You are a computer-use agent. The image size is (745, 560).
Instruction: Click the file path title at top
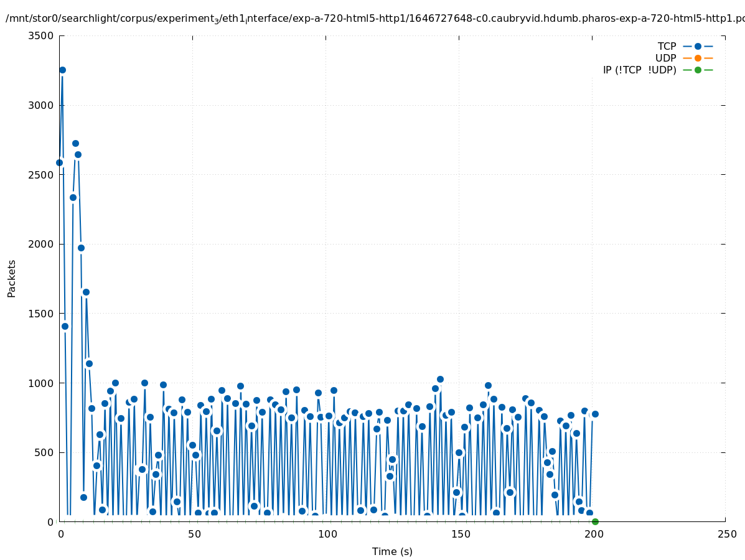(373, 19)
